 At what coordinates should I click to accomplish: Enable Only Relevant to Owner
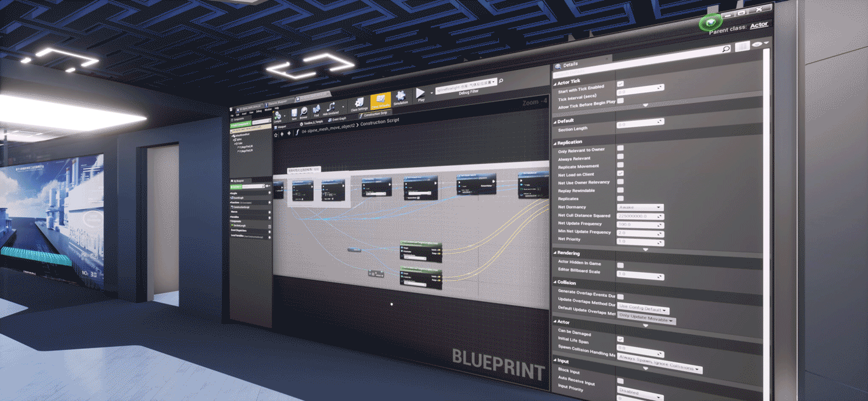point(620,149)
